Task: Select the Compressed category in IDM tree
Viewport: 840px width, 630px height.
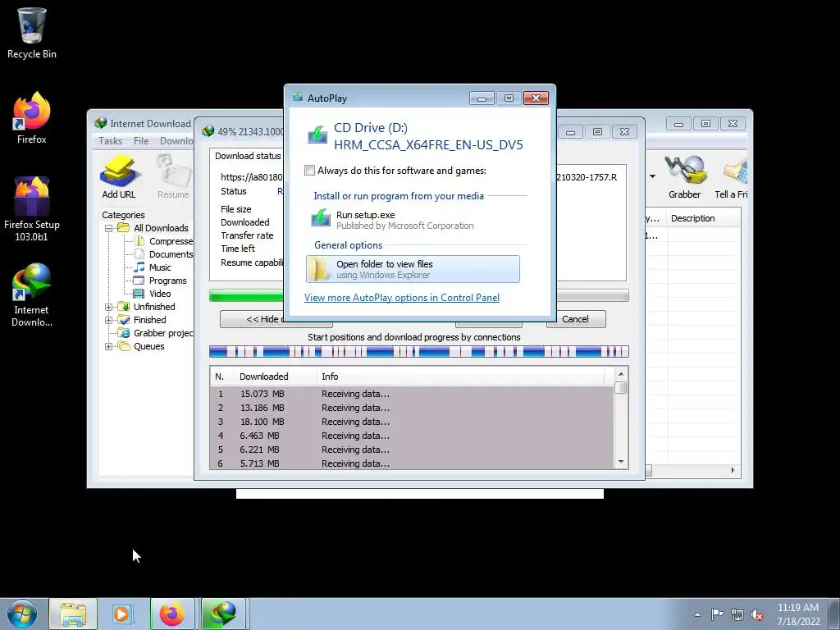Action: coord(171,242)
